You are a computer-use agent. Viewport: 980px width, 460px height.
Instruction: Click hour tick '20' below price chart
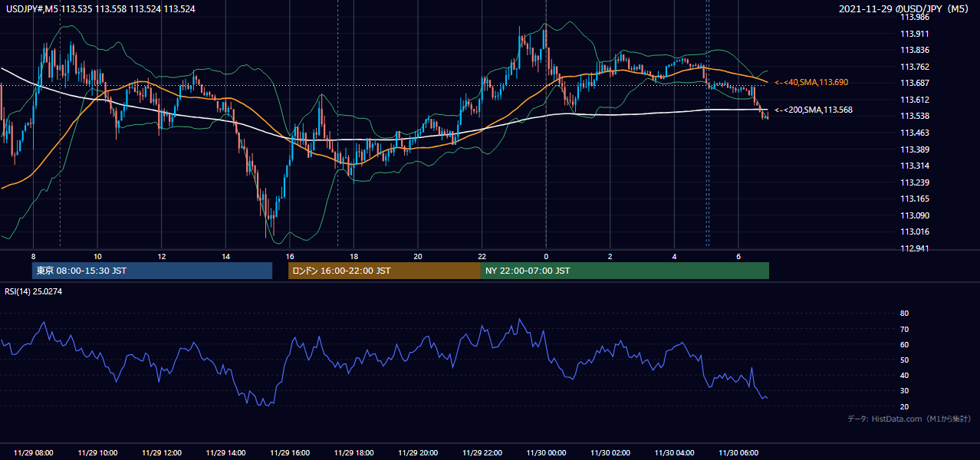(418, 256)
